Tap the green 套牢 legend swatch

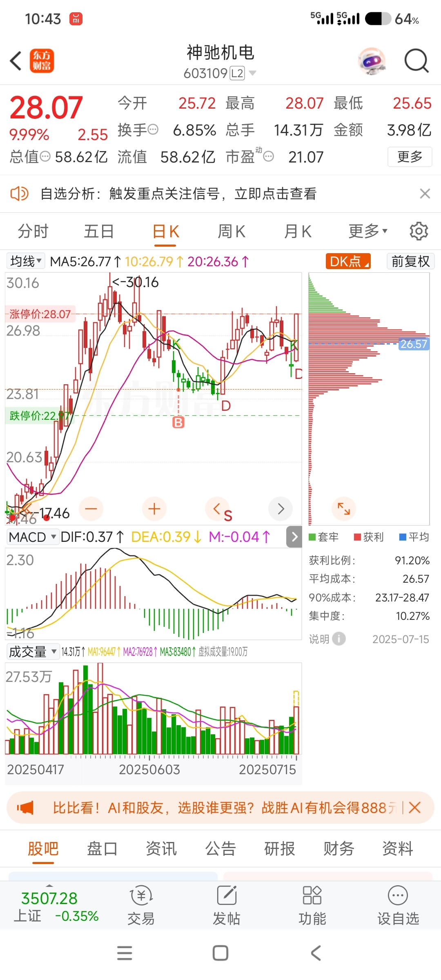(x=312, y=537)
